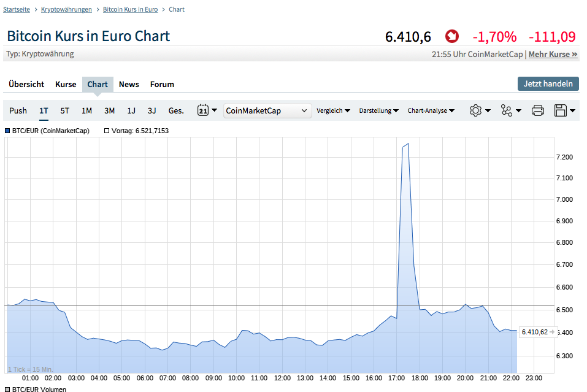
Task: Click the 1 Tick = 15 Min. note
Action: 30,369
